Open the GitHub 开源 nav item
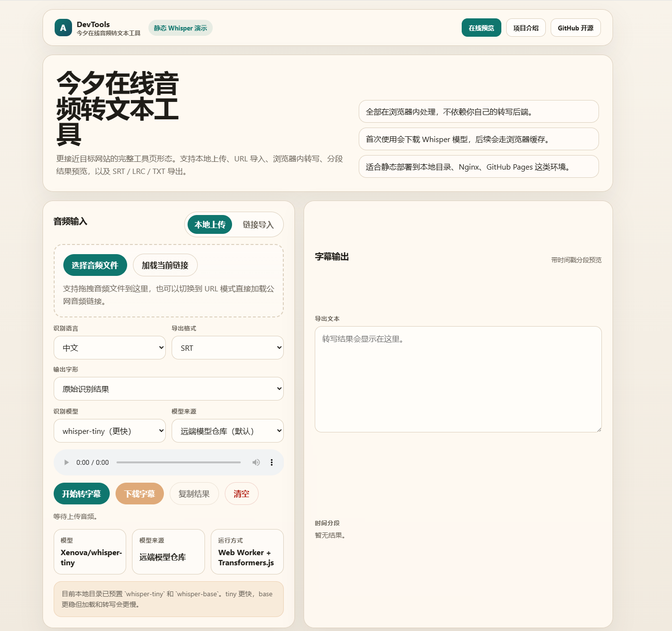This screenshot has height=631, width=672. pyautogui.click(x=576, y=28)
